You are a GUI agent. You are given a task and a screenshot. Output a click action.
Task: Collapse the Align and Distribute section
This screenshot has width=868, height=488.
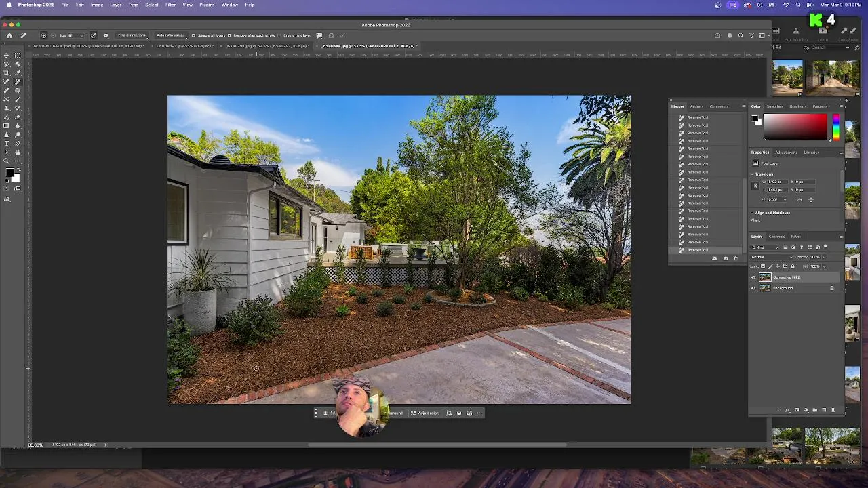[752, 213]
